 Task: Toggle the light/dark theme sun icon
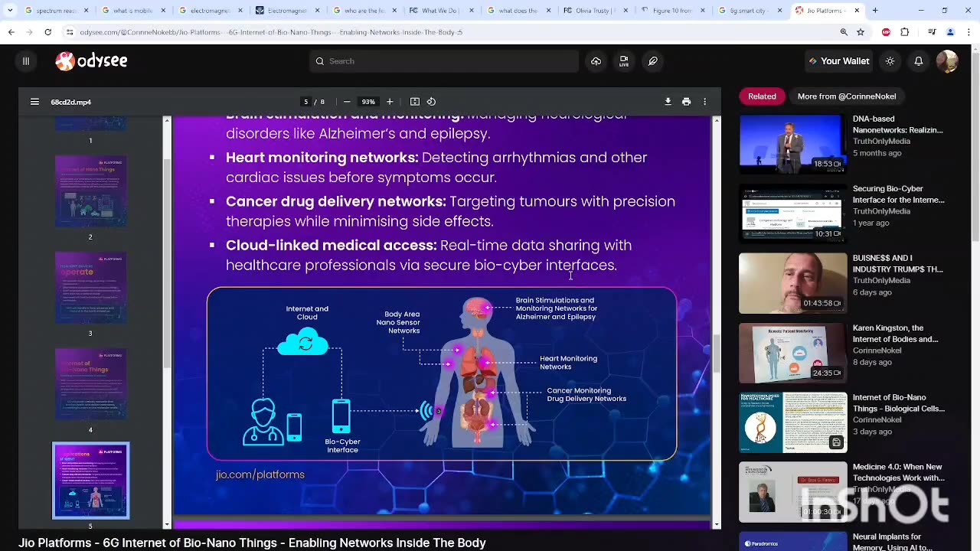click(x=890, y=61)
